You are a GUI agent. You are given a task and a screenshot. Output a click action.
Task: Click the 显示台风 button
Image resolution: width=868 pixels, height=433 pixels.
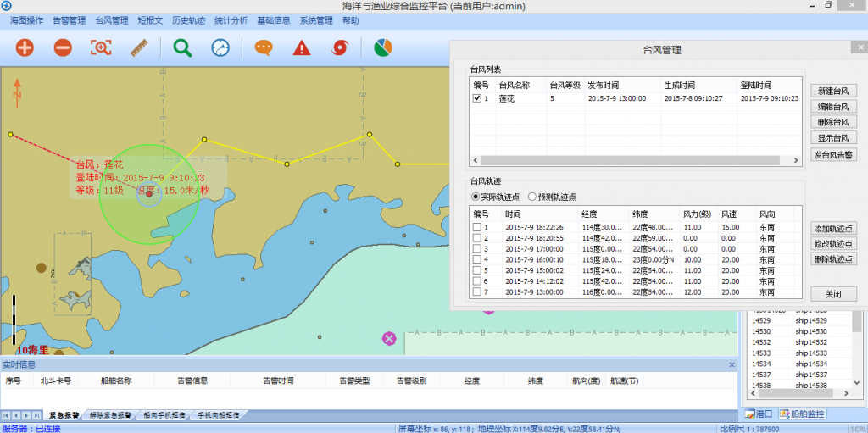tap(834, 137)
